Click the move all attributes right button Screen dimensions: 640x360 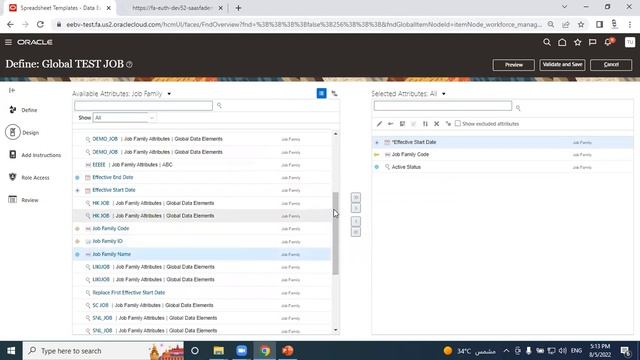tap(356, 197)
